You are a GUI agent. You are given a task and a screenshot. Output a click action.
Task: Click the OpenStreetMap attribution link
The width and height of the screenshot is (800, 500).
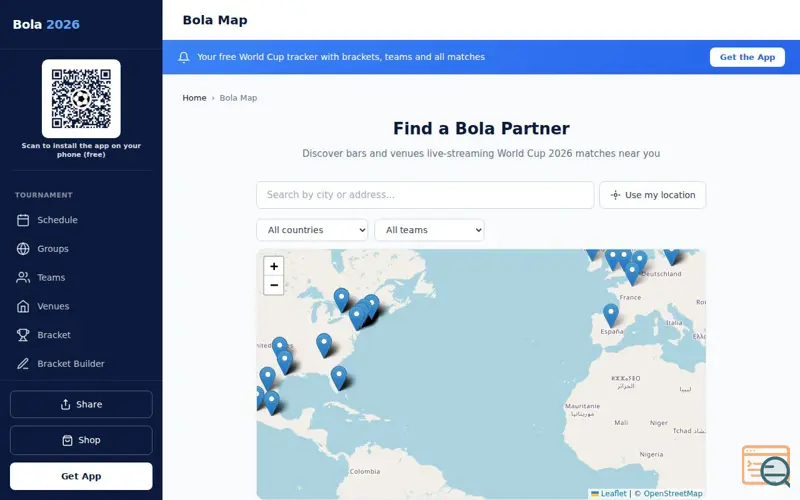coord(672,493)
